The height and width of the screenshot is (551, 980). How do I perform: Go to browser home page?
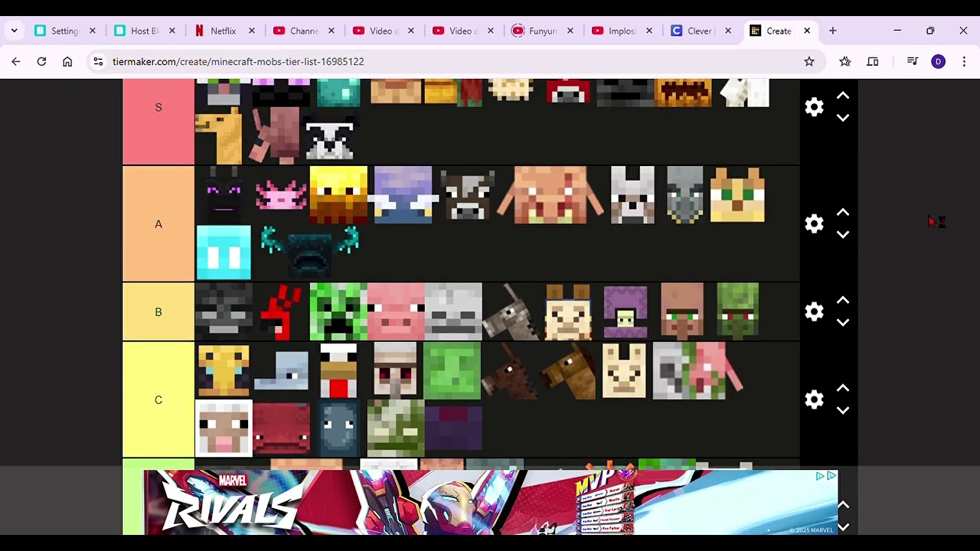pos(67,61)
